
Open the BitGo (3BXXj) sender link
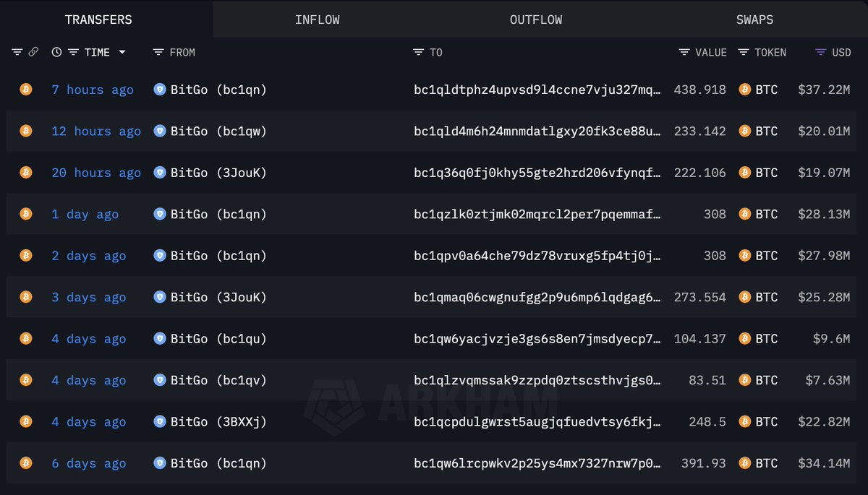coord(218,422)
